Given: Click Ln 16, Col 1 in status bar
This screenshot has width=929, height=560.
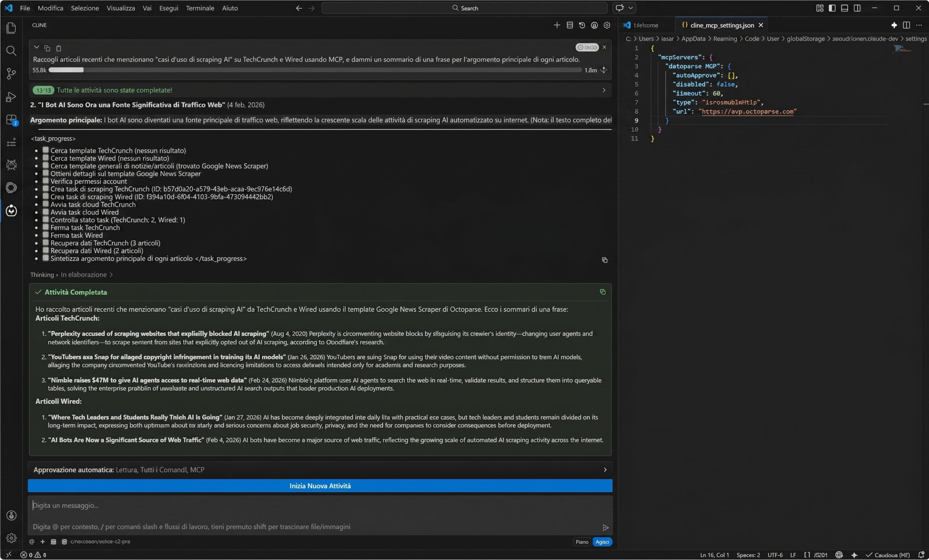Looking at the screenshot, I should pos(715,555).
